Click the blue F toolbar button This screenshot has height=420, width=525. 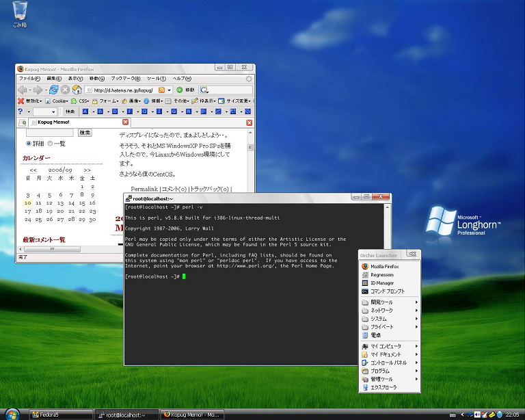pyautogui.click(x=130, y=111)
